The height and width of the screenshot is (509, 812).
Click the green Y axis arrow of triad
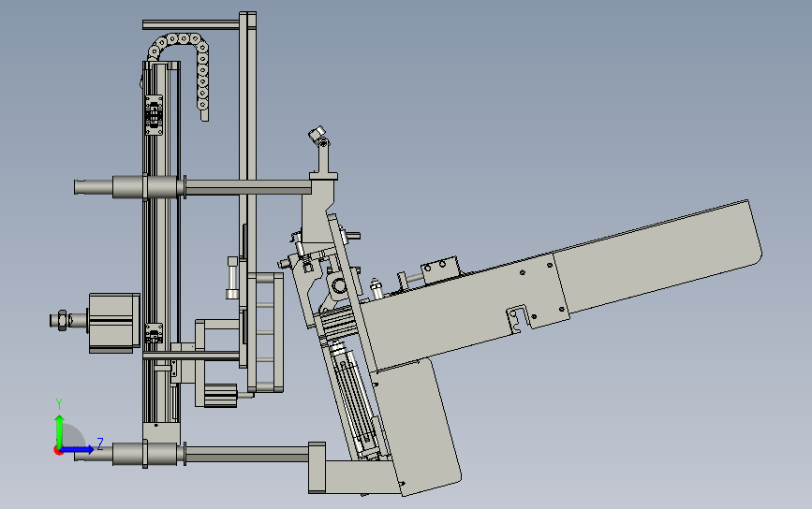tap(60, 430)
